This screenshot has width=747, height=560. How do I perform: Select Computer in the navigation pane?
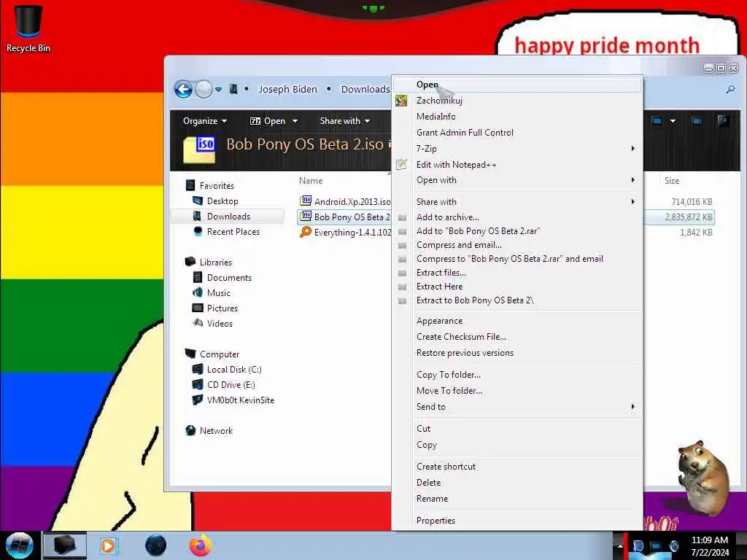(x=219, y=354)
